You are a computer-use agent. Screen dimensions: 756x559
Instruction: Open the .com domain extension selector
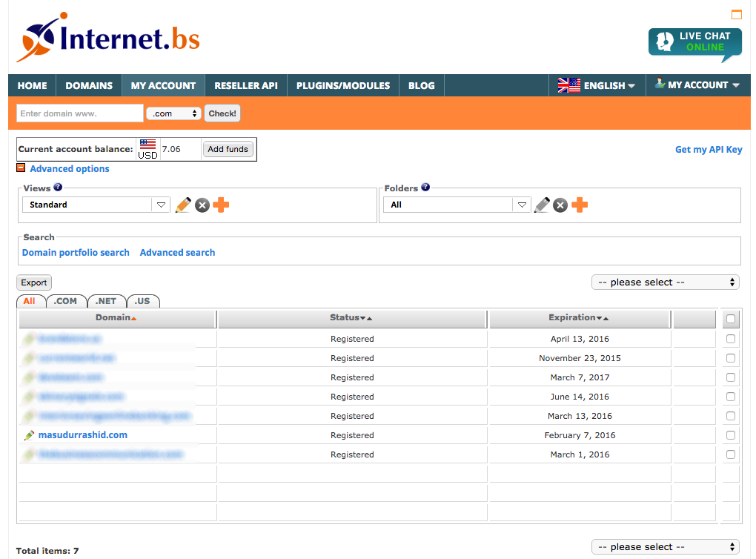pos(174,113)
